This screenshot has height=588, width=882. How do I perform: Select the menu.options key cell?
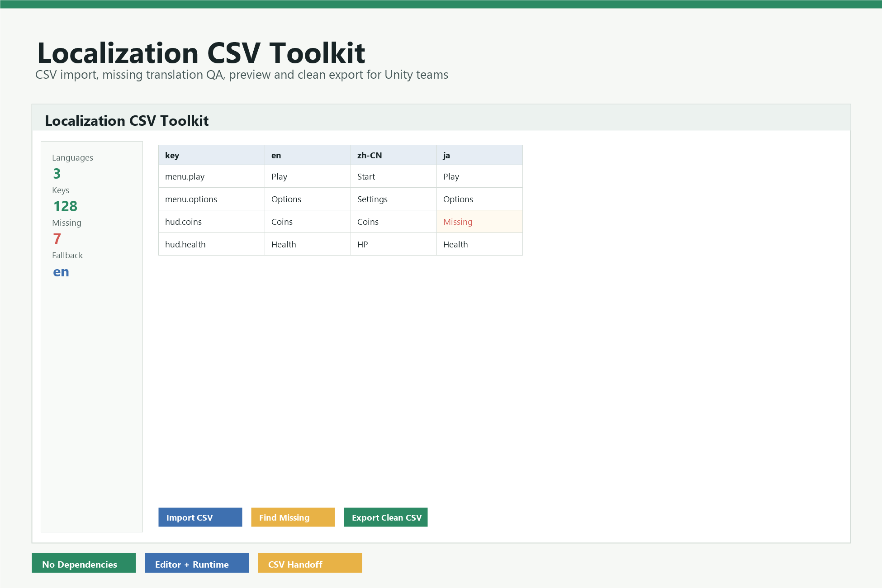212,199
